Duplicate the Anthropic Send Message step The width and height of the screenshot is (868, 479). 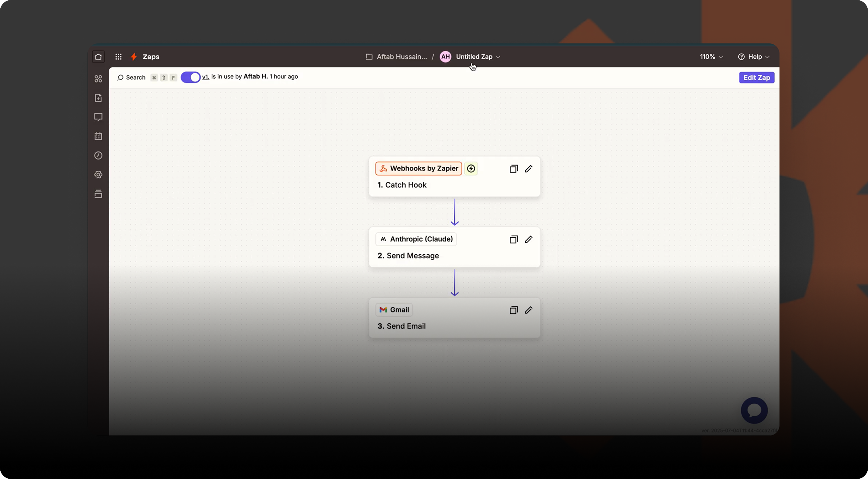tap(514, 240)
